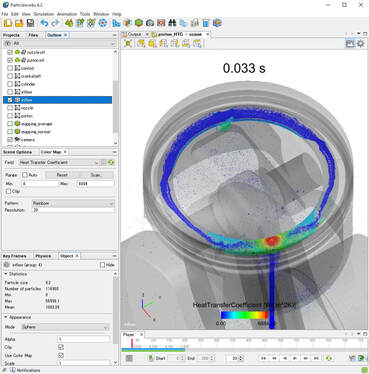Click the skip-to-last-frame button in Player

316,358
